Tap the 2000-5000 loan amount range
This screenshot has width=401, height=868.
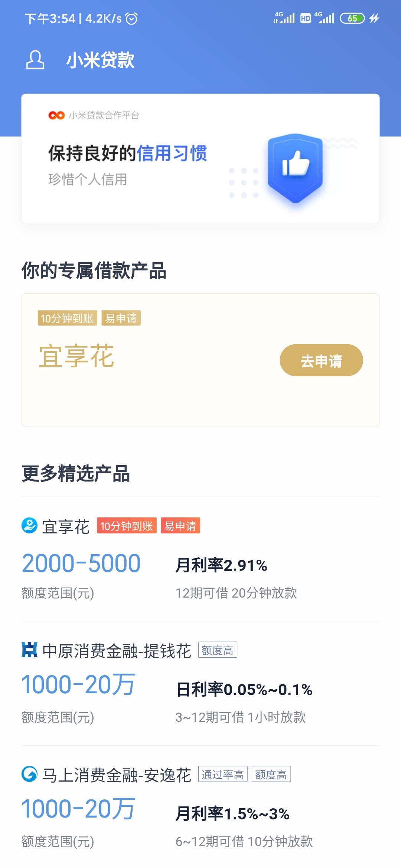click(81, 563)
